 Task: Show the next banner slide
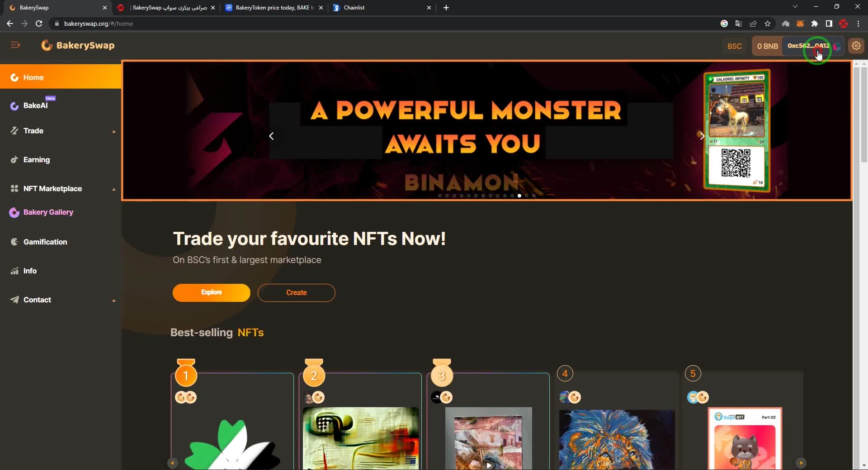(702, 136)
